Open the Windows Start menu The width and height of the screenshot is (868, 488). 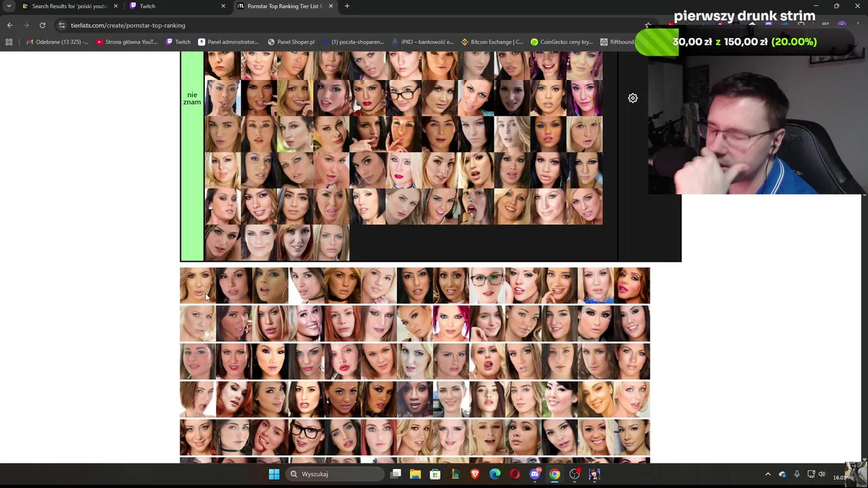click(274, 474)
